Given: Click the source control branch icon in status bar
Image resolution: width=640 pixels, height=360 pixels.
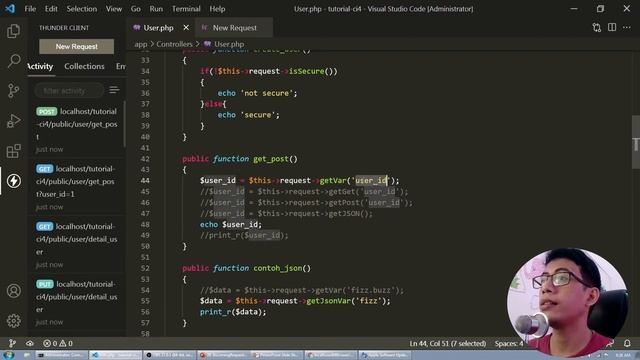Looking at the screenshot, I should (x=12, y=343).
